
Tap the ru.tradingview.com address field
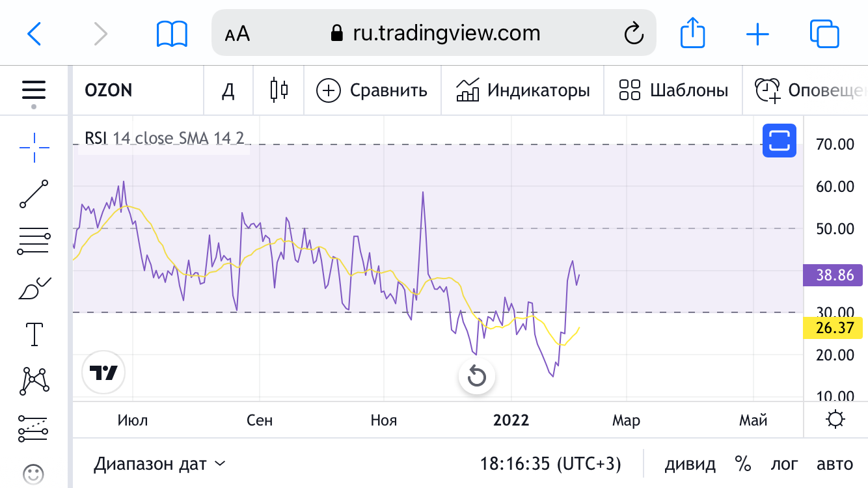pos(434,33)
